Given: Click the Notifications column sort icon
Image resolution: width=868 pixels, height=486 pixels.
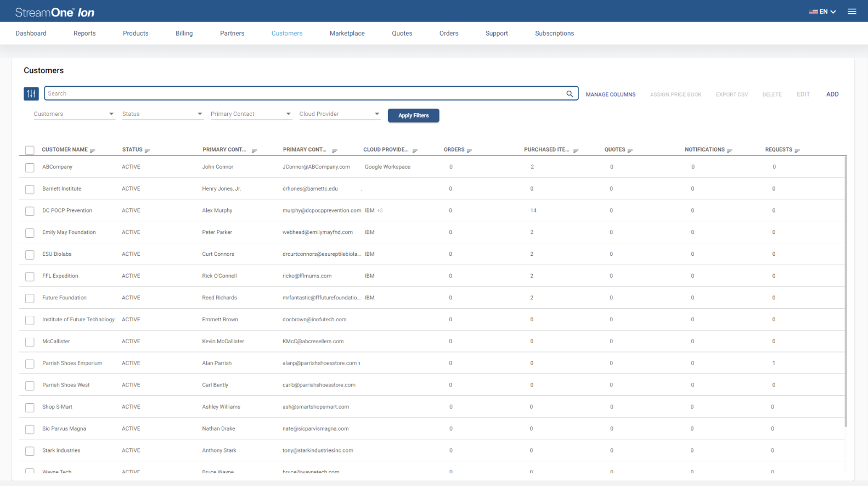Looking at the screenshot, I should point(729,150).
